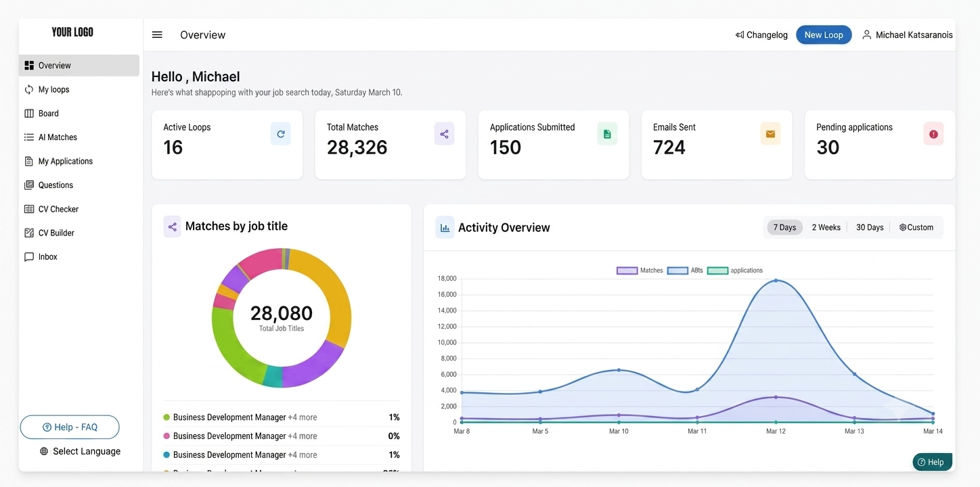980x487 pixels.
Task: Click the Inbox chat icon
Action: [29, 257]
